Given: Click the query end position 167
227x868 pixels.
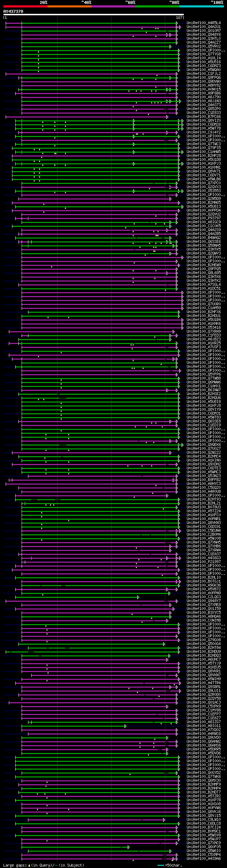Looking at the screenshot, I should 179,17.
